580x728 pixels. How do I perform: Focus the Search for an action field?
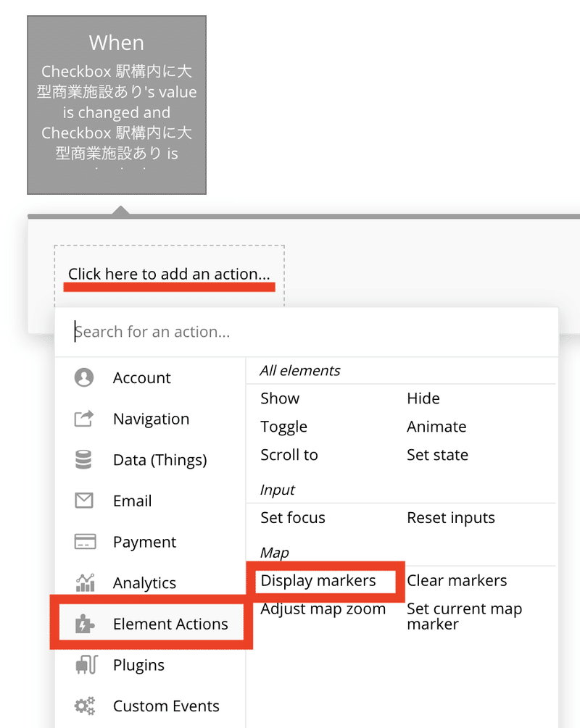[x=307, y=332]
